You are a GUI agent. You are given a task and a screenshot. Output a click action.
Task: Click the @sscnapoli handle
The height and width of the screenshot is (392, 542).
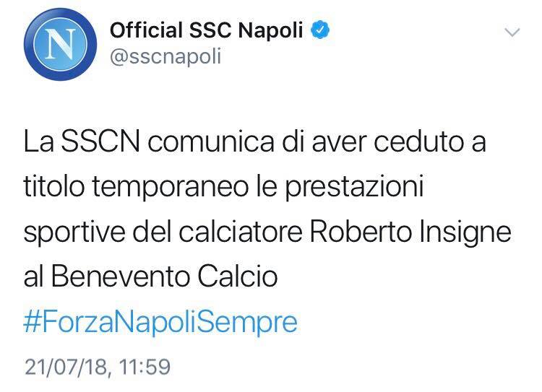point(165,56)
